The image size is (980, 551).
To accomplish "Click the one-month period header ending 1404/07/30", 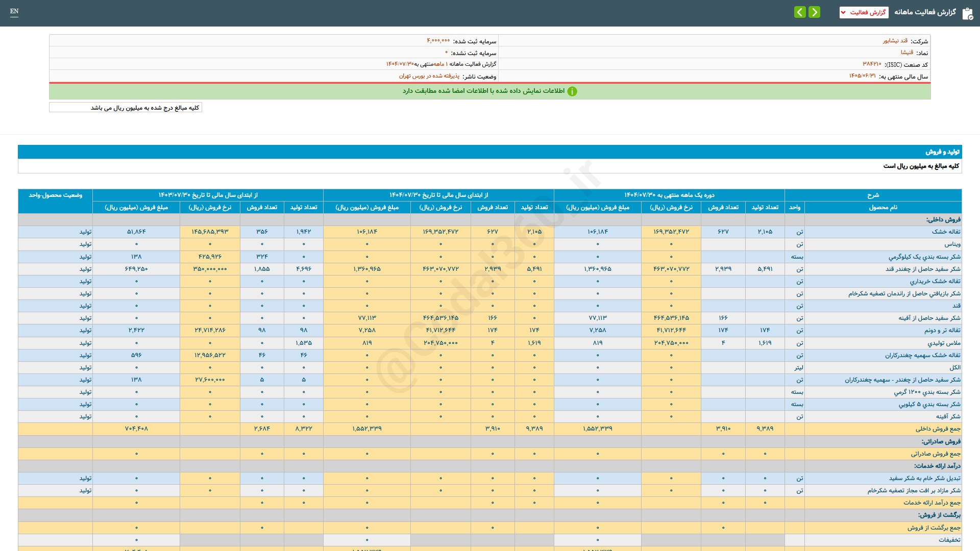I will (x=669, y=195).
